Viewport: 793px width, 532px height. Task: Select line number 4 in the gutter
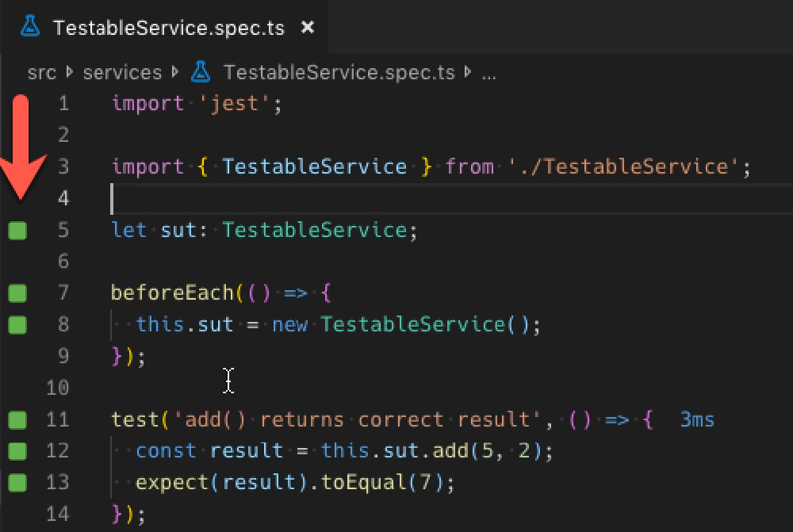[x=63, y=198]
